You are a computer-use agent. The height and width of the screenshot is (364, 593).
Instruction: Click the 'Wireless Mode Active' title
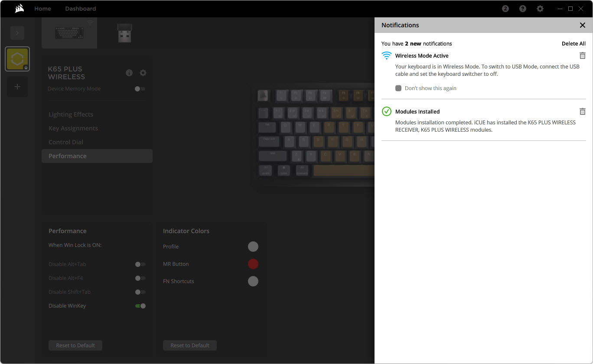click(422, 56)
